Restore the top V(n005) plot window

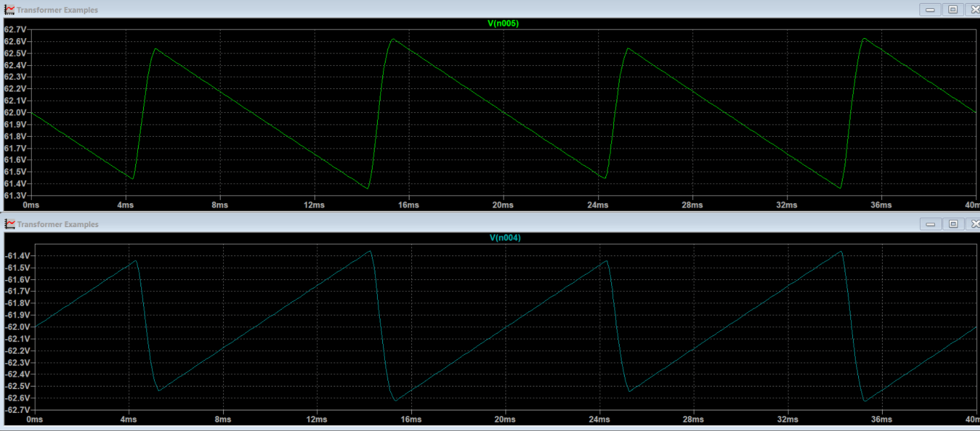point(952,10)
